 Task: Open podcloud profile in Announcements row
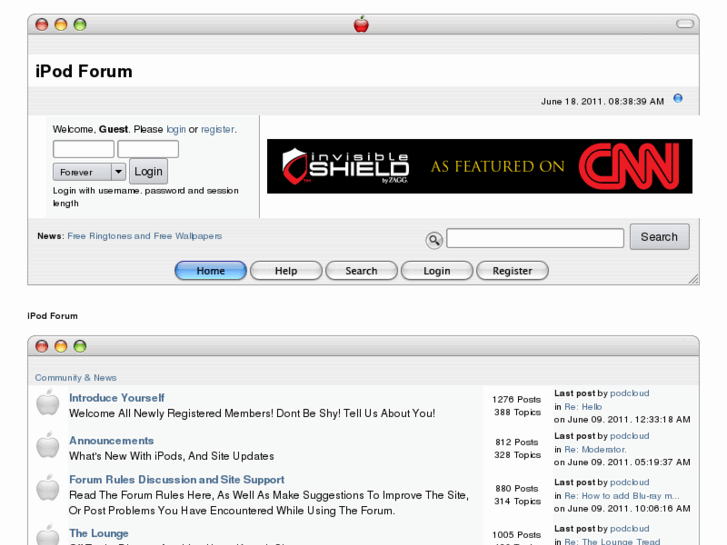[x=630, y=436]
